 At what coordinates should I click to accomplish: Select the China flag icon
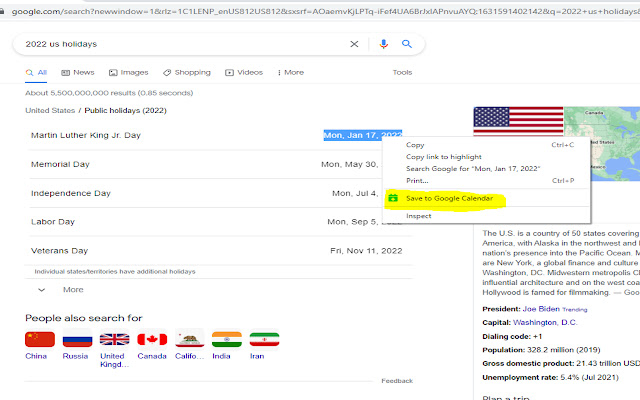click(x=40, y=339)
